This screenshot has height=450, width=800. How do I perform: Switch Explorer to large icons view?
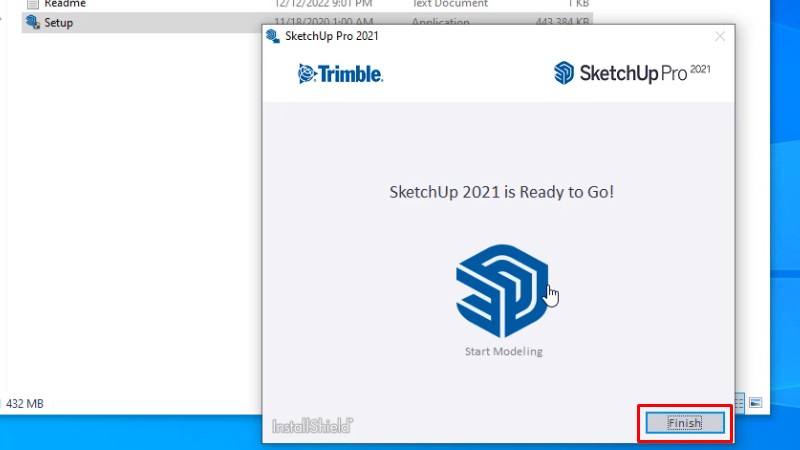coord(756,402)
